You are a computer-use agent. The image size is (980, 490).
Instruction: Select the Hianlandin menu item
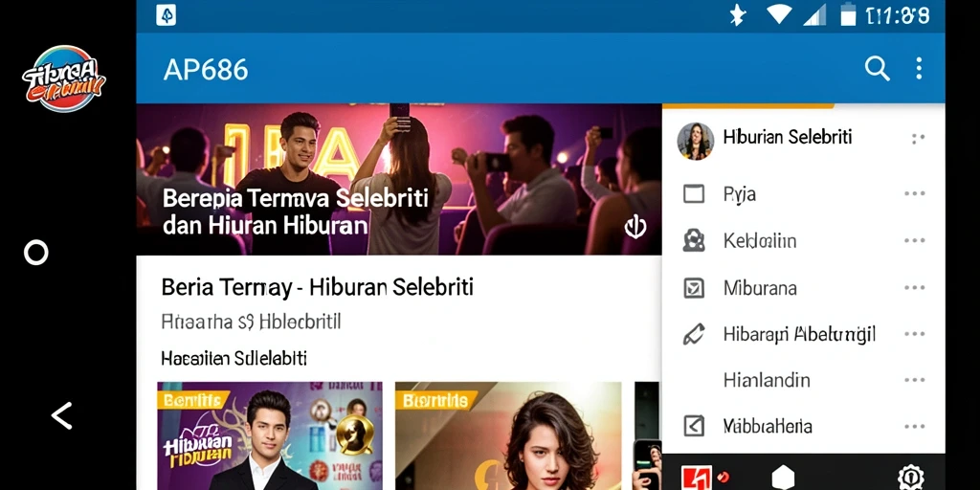[803, 380]
